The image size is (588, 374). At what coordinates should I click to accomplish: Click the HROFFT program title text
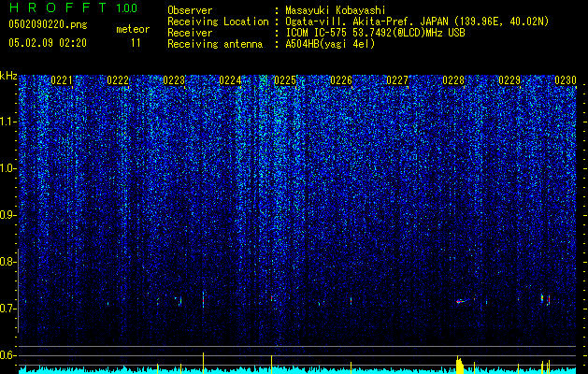point(58,7)
